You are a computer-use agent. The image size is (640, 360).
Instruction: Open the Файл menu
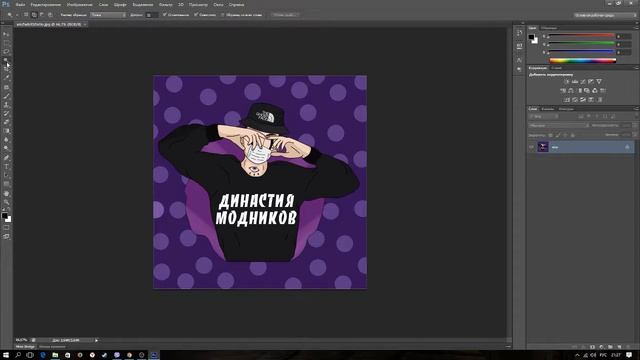pyautogui.click(x=20, y=4)
